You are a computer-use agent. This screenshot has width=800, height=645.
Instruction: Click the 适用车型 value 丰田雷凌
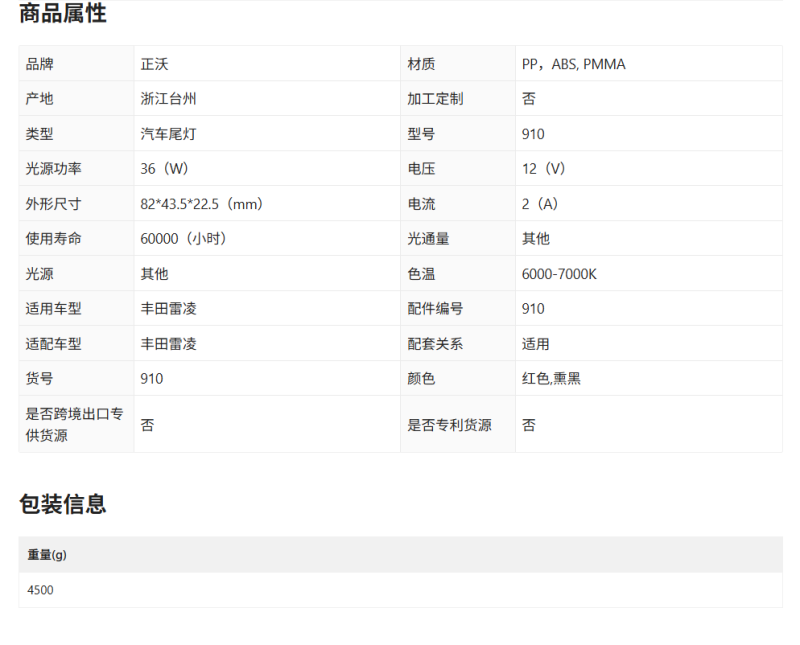coord(168,309)
